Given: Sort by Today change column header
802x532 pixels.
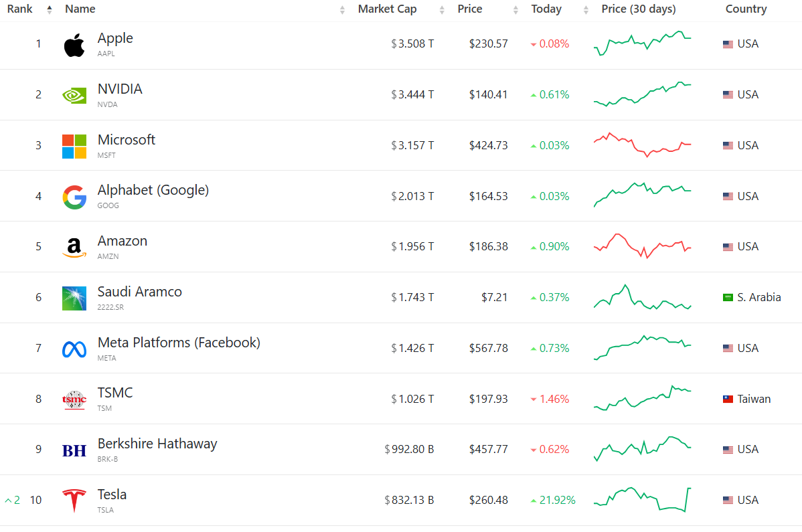Looking at the screenshot, I should 546,9.
